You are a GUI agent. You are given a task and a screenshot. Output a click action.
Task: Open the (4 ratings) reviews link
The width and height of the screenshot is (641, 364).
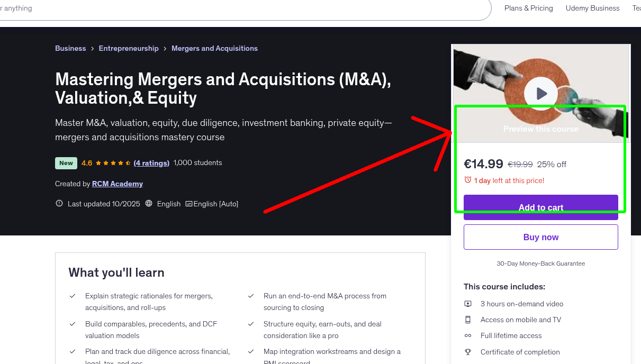tap(152, 163)
